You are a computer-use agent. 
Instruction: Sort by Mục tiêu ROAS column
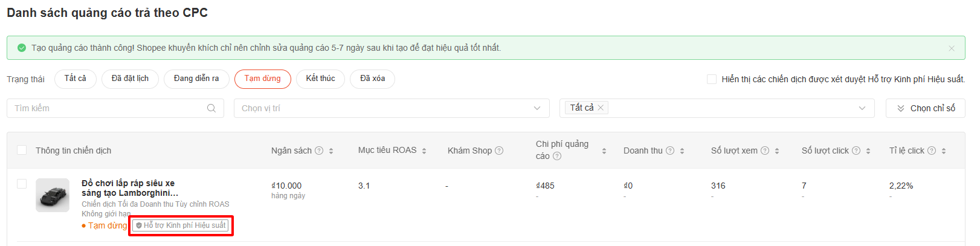click(x=424, y=151)
